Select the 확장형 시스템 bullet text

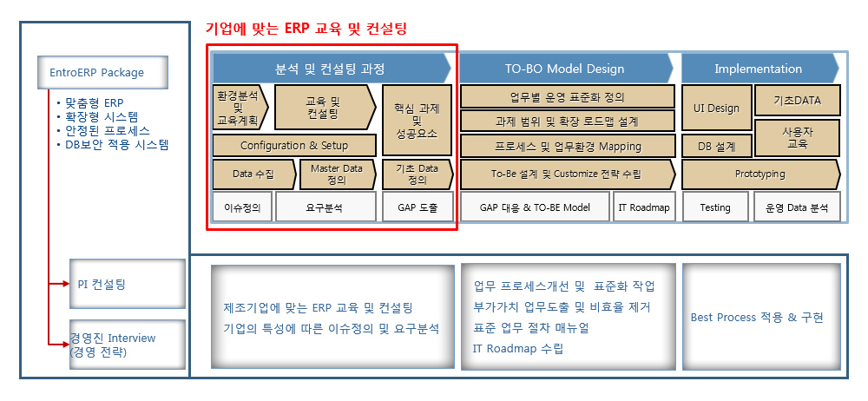click(102, 117)
